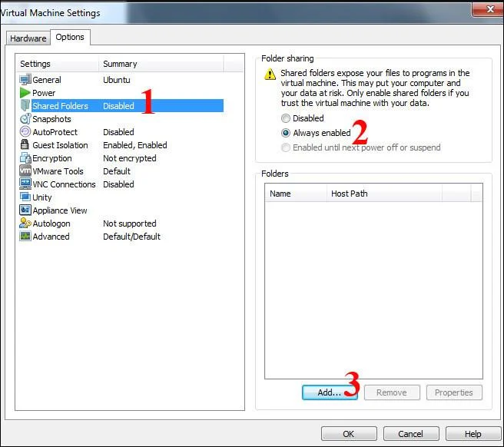Click the General settings monitor icon
504x447 pixels.
tap(25, 79)
